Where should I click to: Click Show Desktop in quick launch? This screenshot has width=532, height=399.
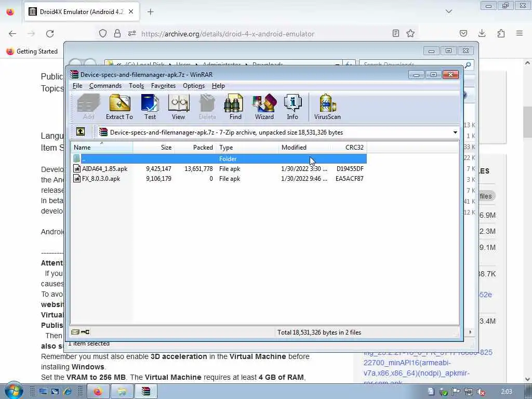tap(43, 392)
